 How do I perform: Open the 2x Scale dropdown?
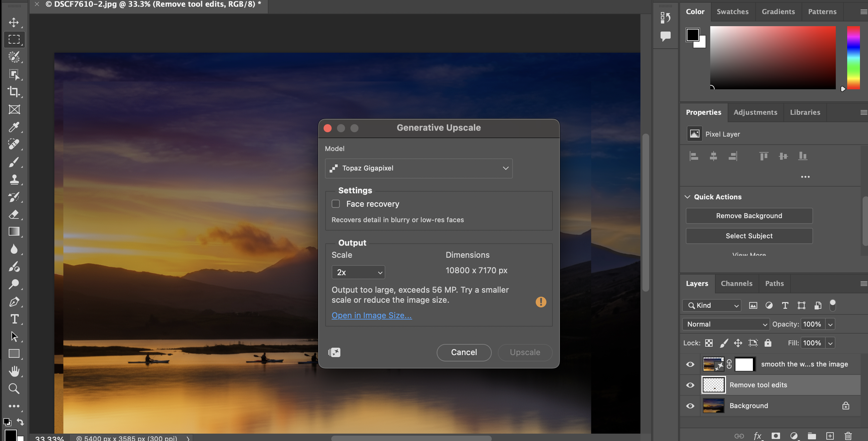click(x=358, y=272)
